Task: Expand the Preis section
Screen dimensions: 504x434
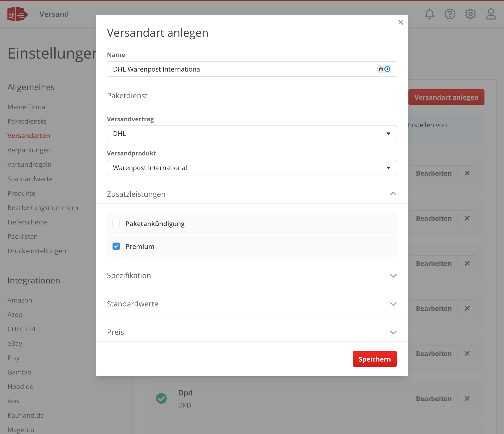Action: (393, 332)
